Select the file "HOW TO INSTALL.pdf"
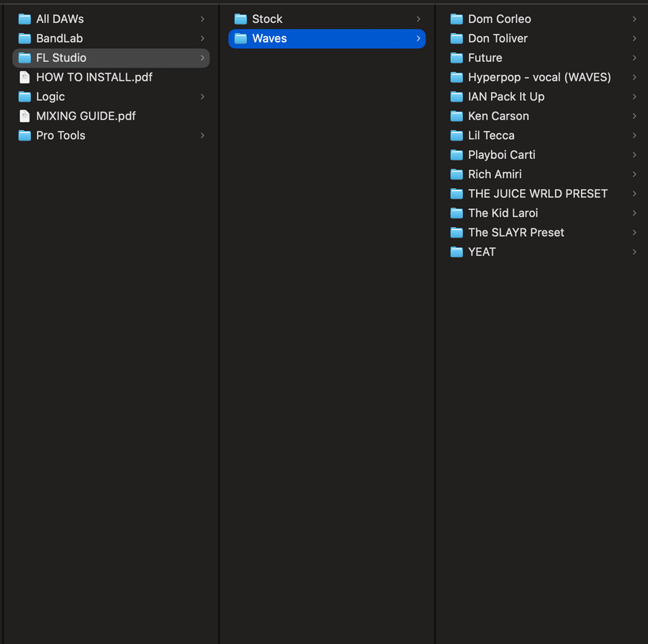Screen dimensions: 648x644 tap(94, 77)
